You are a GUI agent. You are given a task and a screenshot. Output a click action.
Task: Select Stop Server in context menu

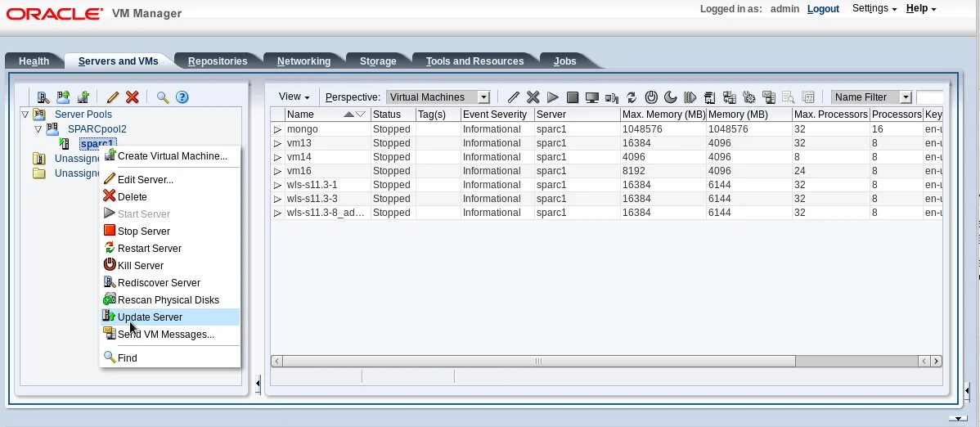point(170,231)
